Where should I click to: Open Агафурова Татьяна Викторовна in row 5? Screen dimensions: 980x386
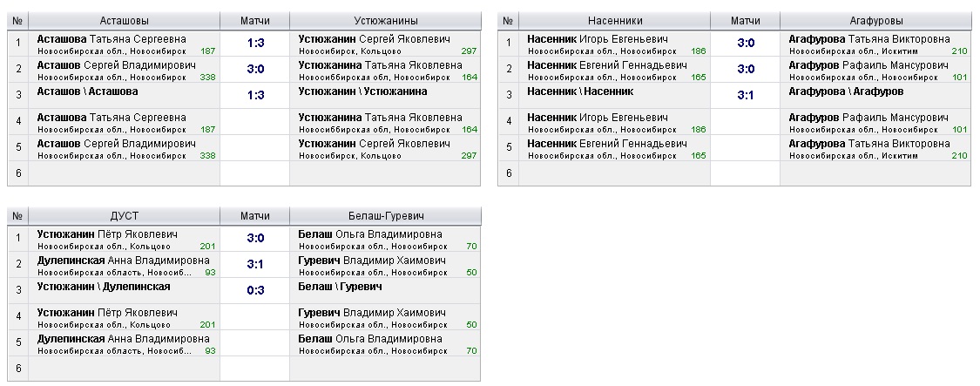click(868, 144)
